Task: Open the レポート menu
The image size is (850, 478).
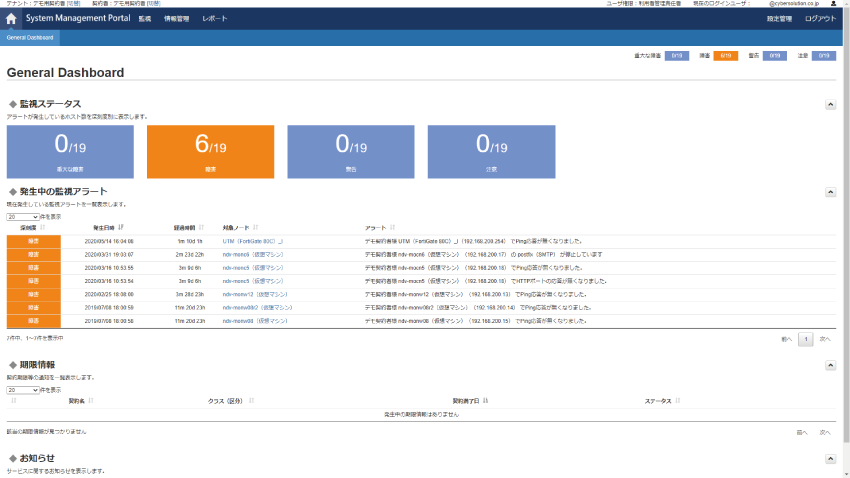Action: 215,19
